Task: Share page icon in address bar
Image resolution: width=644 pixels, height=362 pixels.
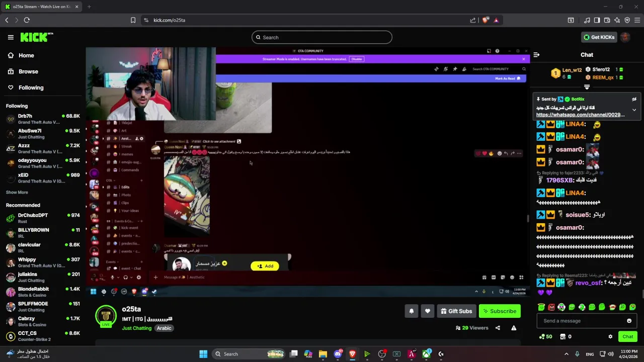Action: click(x=473, y=20)
